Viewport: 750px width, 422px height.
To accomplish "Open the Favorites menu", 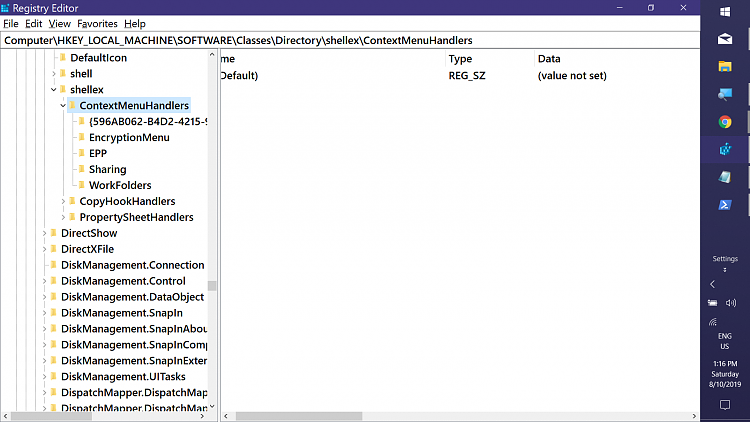I will click(97, 23).
